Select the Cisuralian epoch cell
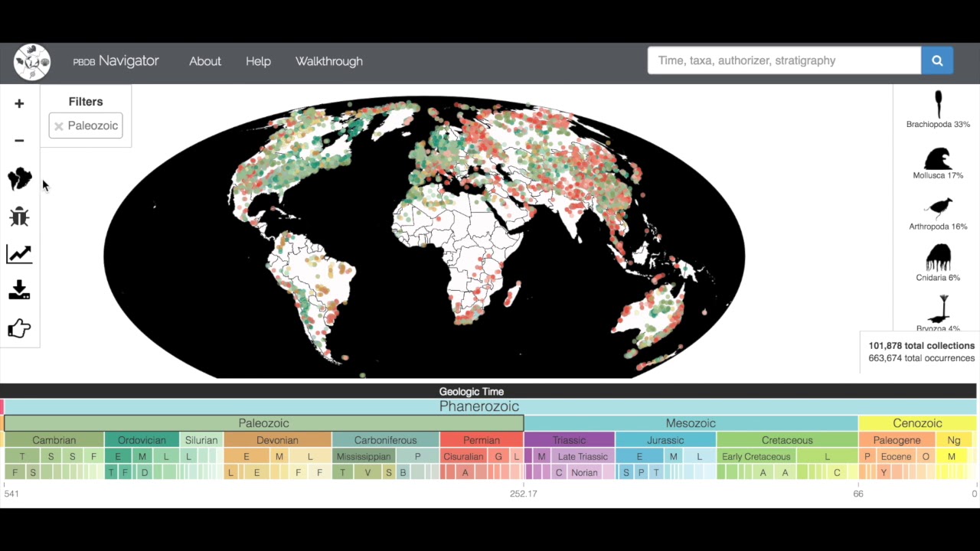Screen dimensions: 980x551 [463, 457]
